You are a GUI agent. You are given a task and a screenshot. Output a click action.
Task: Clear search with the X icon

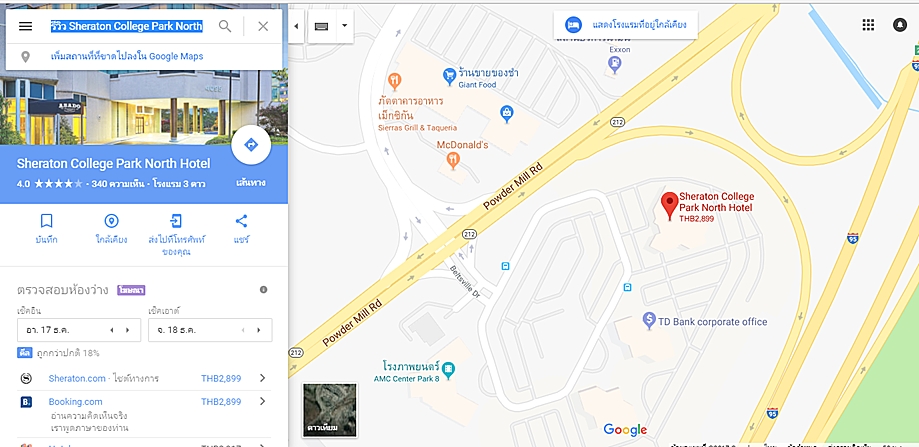(x=263, y=26)
